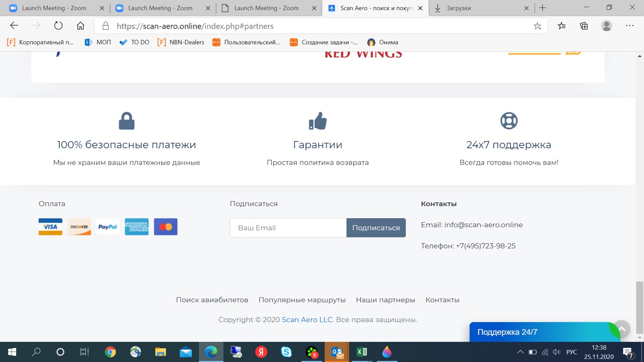The height and width of the screenshot is (362, 644).
Task: Click the home page icon
Action: 80,26
